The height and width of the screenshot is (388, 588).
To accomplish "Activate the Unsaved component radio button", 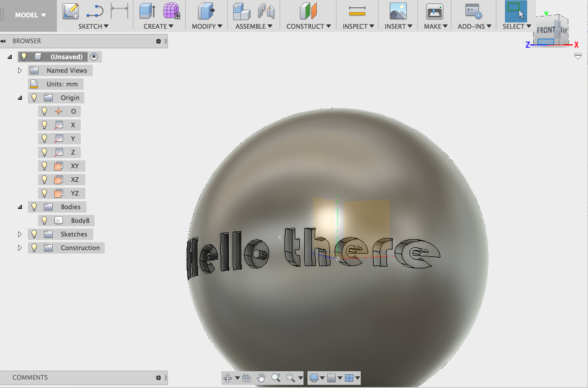I will point(94,57).
